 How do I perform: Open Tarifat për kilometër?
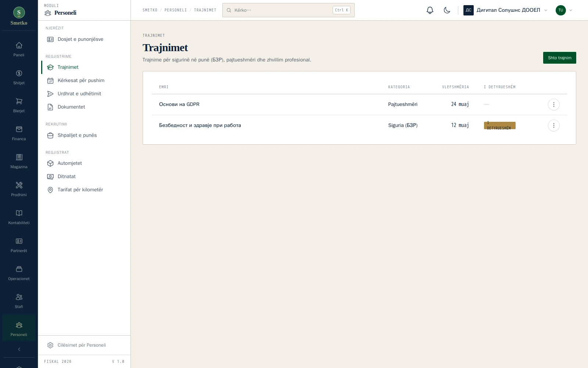(x=84, y=190)
